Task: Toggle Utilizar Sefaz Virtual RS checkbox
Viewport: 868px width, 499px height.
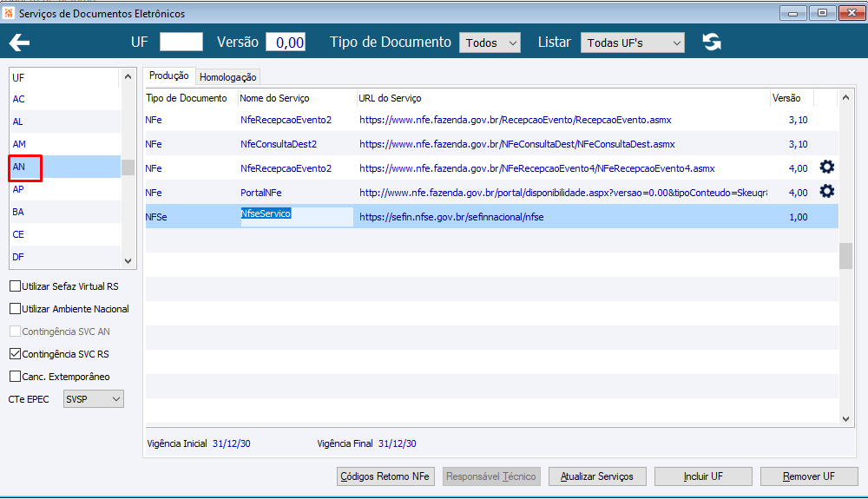Action: pos(16,286)
